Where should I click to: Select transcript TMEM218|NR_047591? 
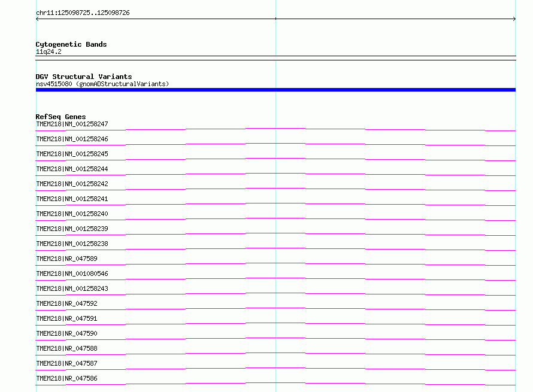66,318
